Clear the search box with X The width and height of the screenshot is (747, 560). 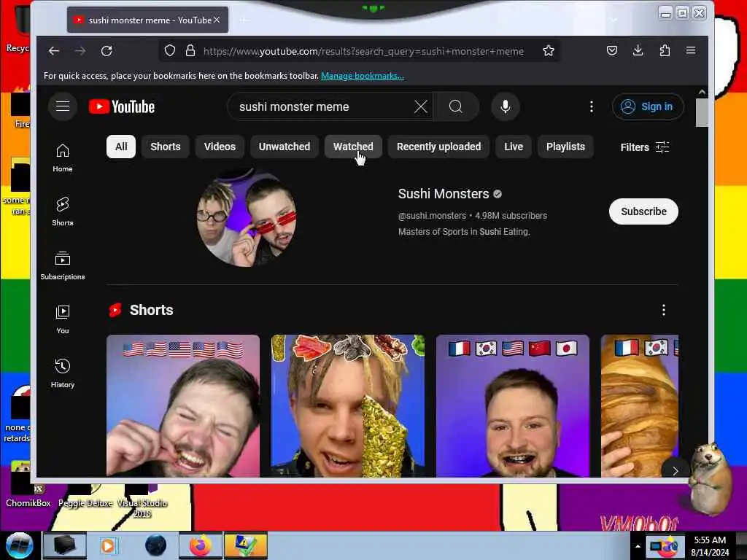point(421,106)
